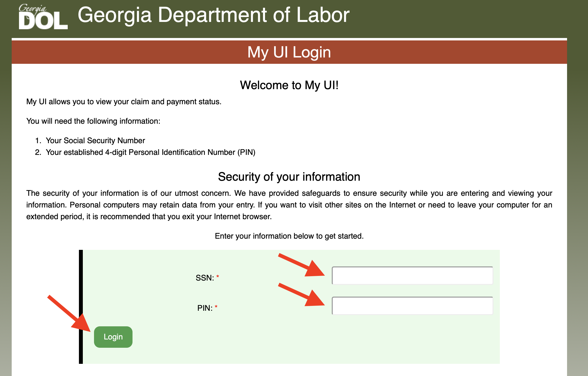Click the Enter your information below text
588x376 pixels.
(x=289, y=236)
